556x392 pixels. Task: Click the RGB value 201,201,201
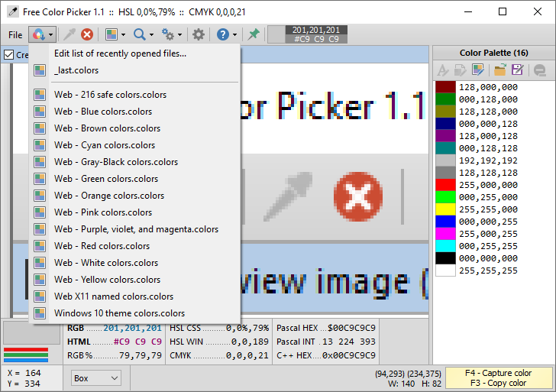coord(132,328)
